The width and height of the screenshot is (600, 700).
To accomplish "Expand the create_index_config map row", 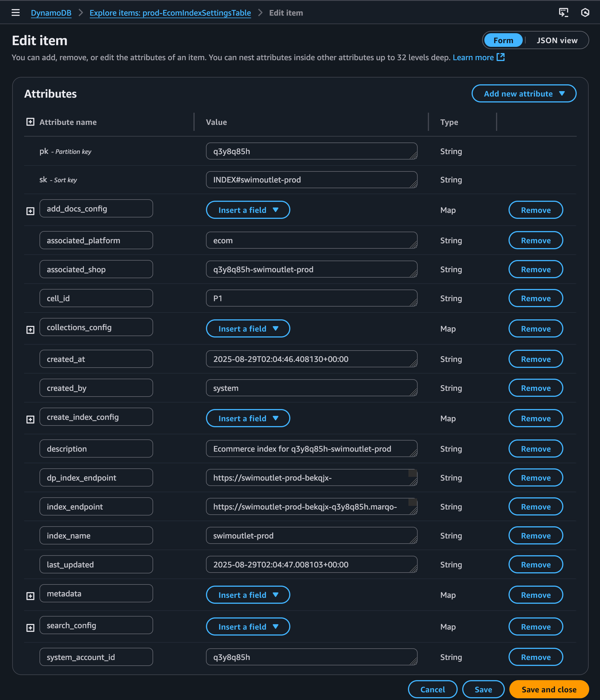I will (x=30, y=420).
